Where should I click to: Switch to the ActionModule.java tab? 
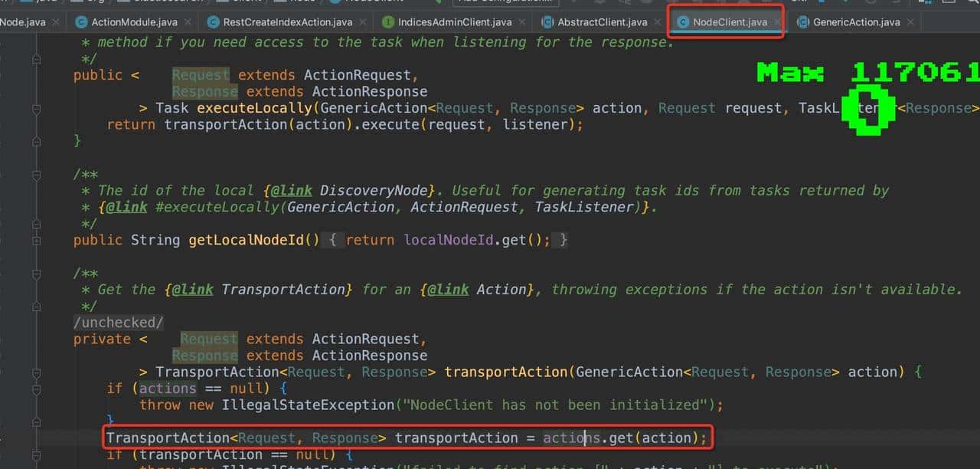(x=134, y=22)
